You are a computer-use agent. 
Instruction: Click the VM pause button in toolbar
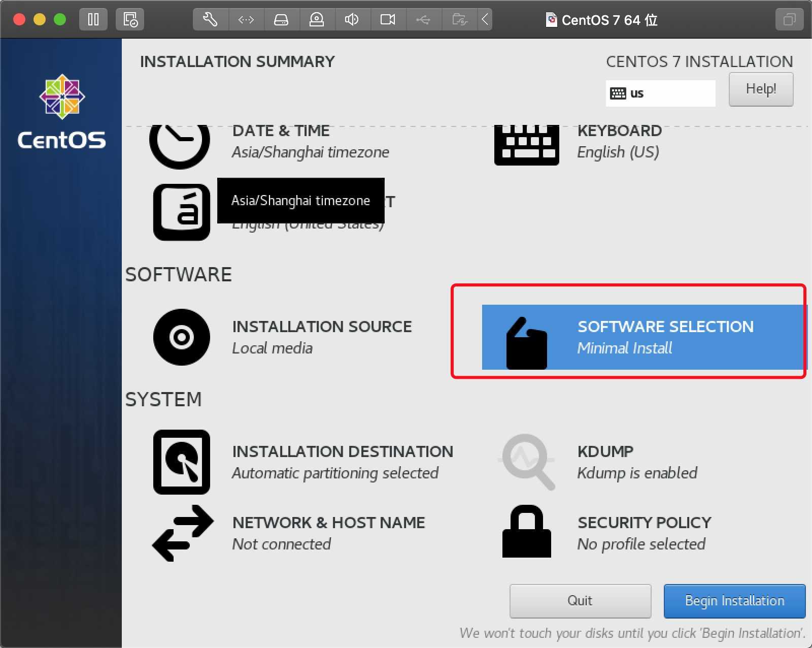(93, 20)
